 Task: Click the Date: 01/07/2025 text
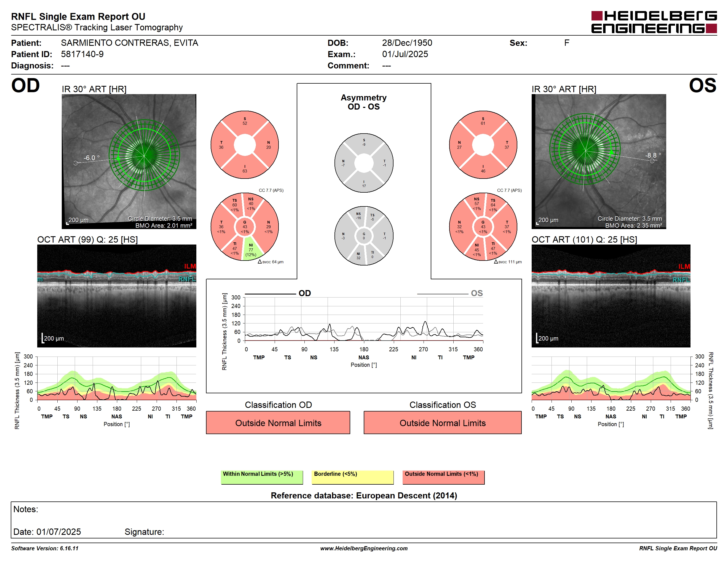(47, 532)
